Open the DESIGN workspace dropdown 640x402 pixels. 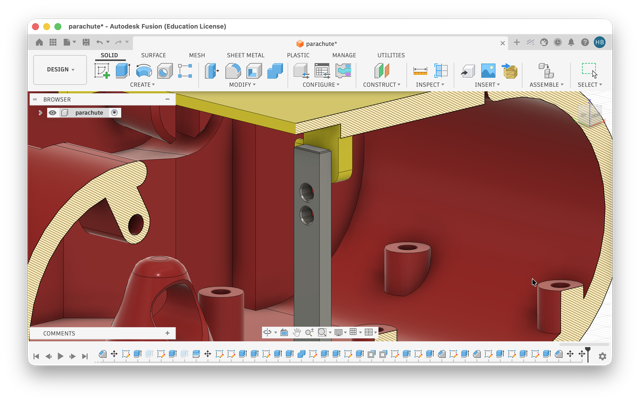[x=60, y=69]
